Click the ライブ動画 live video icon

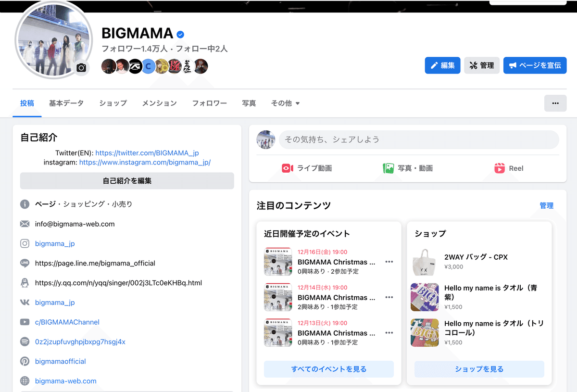[288, 168]
